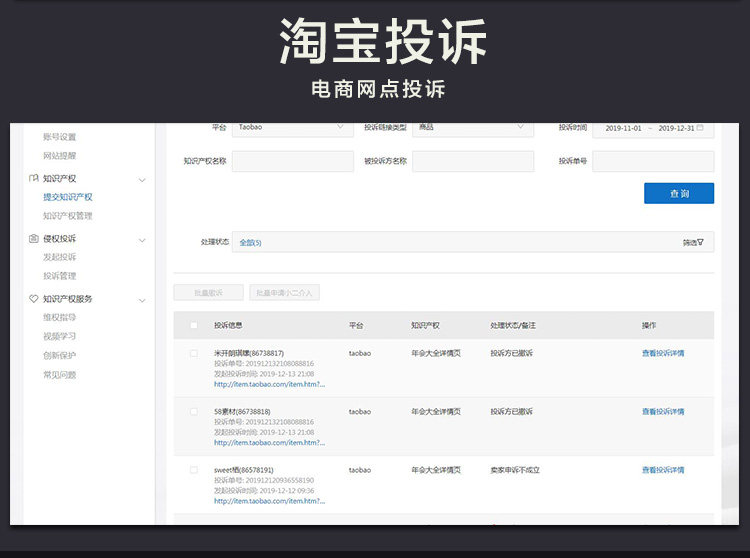The image size is (750, 558).
Task: Collapse the 侵权投诉 sidebar section chevron
Action: coord(142,240)
